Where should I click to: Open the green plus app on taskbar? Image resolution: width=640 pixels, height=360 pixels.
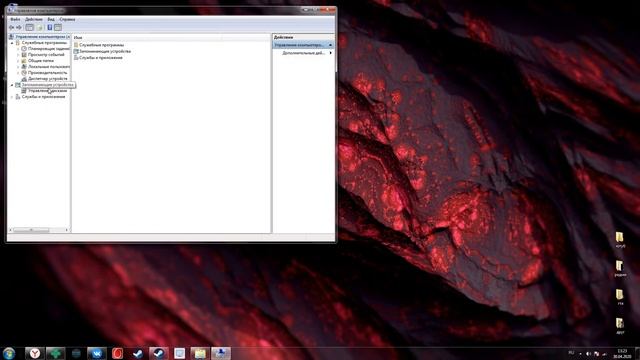tap(55, 353)
